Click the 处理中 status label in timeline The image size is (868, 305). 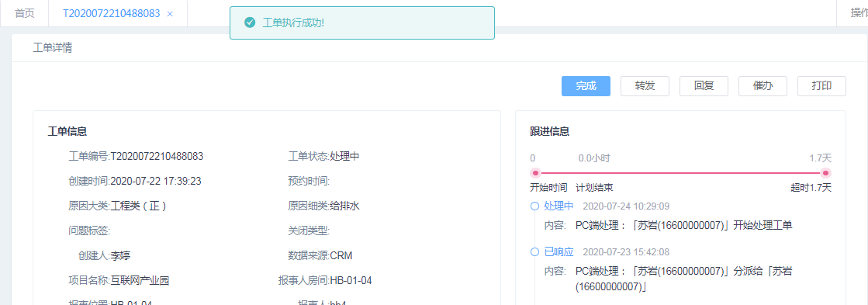click(558, 206)
